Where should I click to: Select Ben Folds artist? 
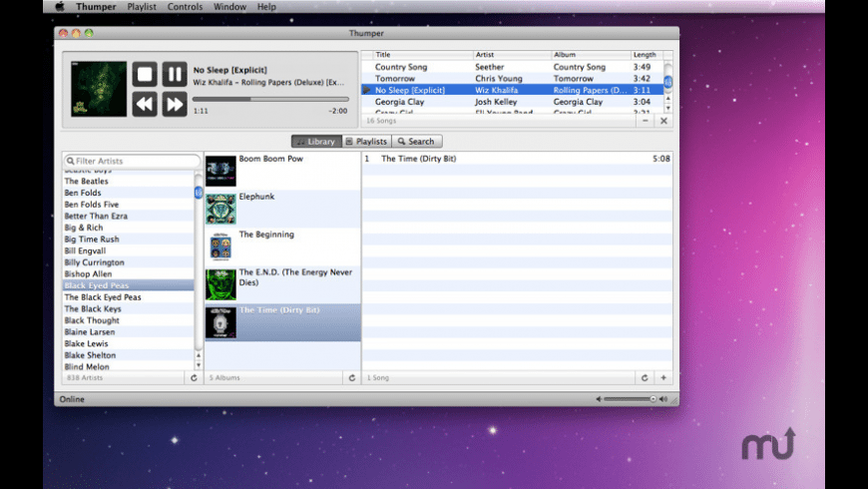[x=129, y=193]
